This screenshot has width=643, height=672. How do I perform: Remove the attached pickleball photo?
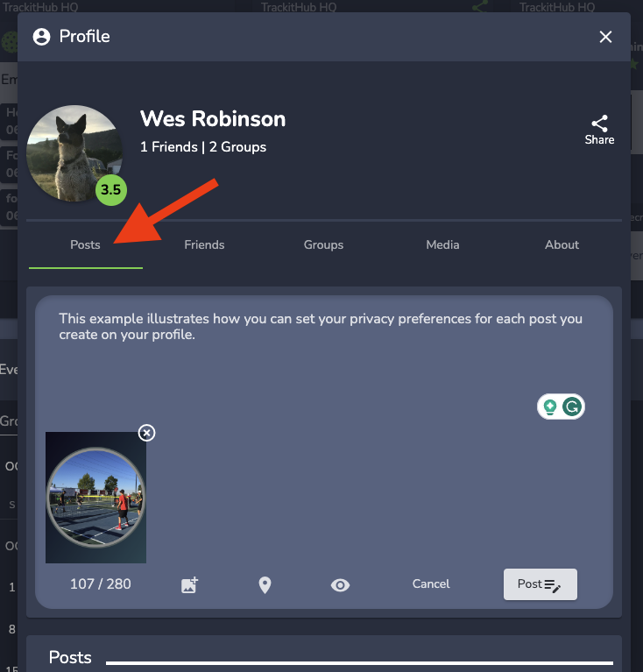[147, 433]
